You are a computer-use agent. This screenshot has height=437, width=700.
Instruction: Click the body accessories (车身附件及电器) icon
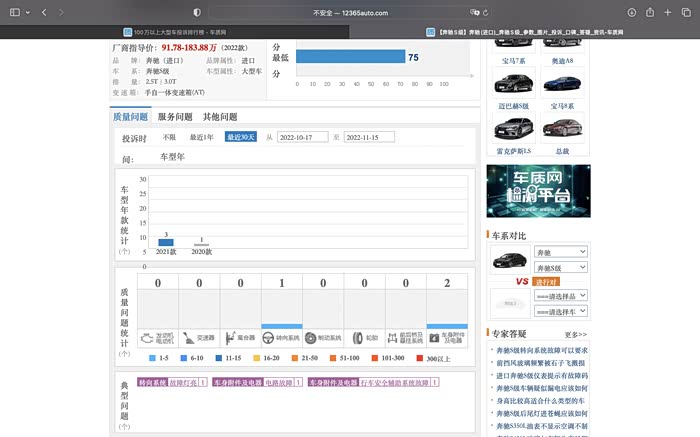(434, 337)
